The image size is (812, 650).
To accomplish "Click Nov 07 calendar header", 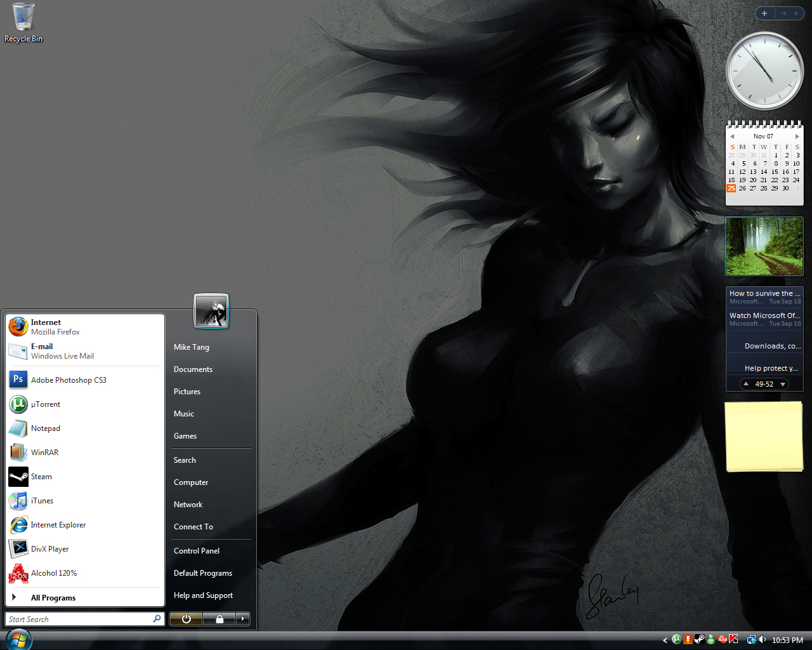I will pos(763,136).
